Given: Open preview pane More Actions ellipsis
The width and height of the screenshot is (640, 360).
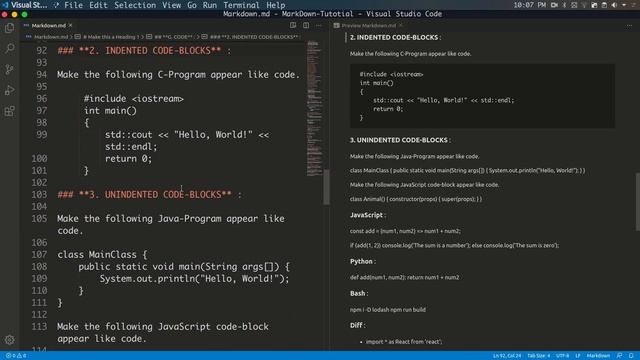Looking at the screenshot, I should point(629,25).
